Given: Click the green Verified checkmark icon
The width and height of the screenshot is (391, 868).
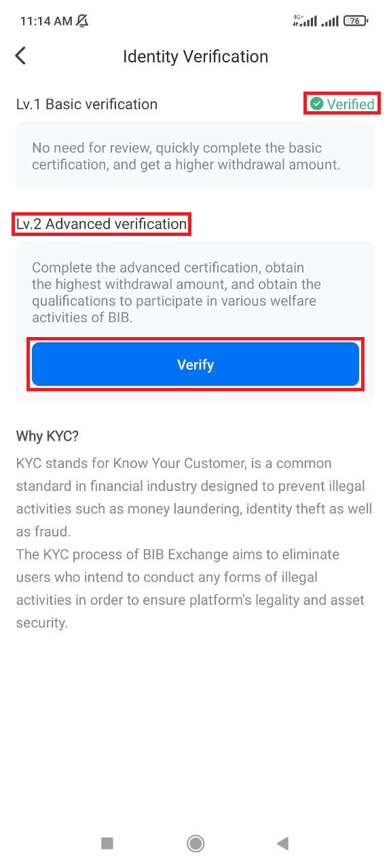Looking at the screenshot, I should click(x=316, y=104).
